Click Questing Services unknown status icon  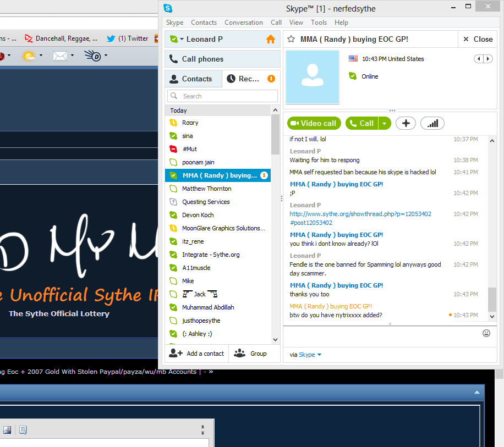click(173, 202)
